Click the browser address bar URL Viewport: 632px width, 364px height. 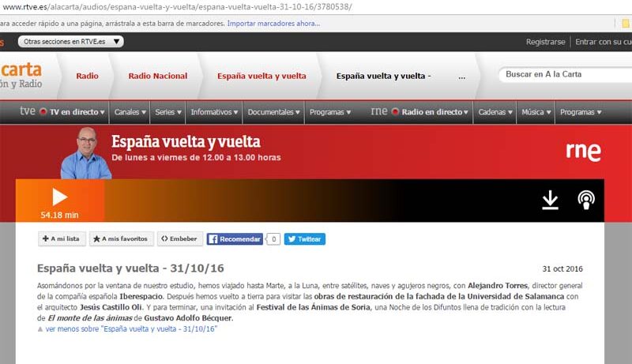(177, 6)
